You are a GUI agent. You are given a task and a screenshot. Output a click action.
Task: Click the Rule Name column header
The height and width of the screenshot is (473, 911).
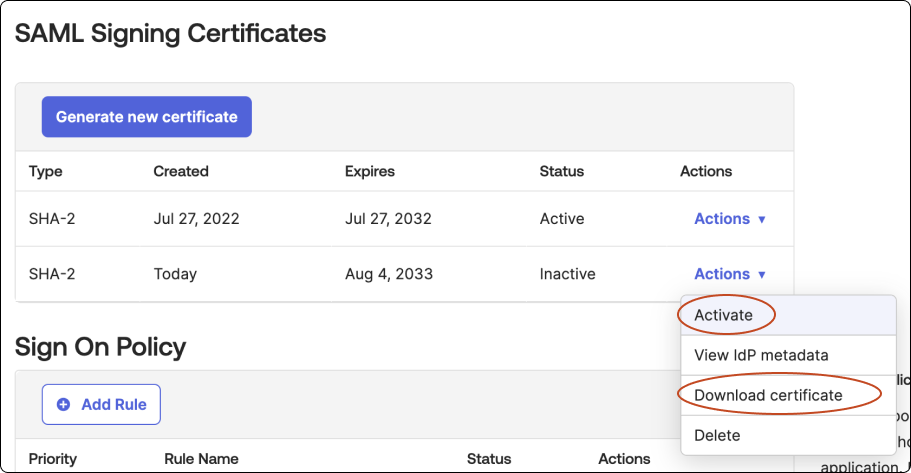[x=201, y=459]
